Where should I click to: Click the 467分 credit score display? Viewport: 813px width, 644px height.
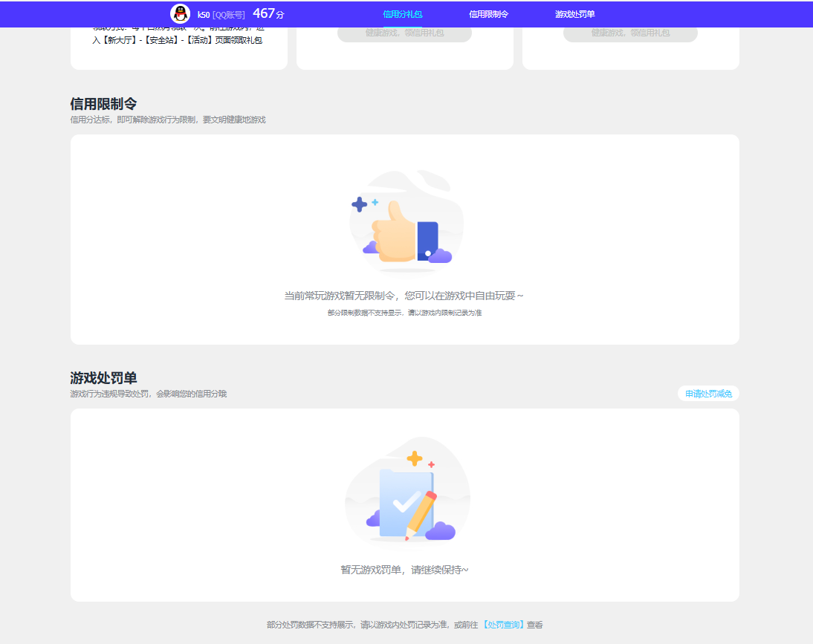pos(268,13)
